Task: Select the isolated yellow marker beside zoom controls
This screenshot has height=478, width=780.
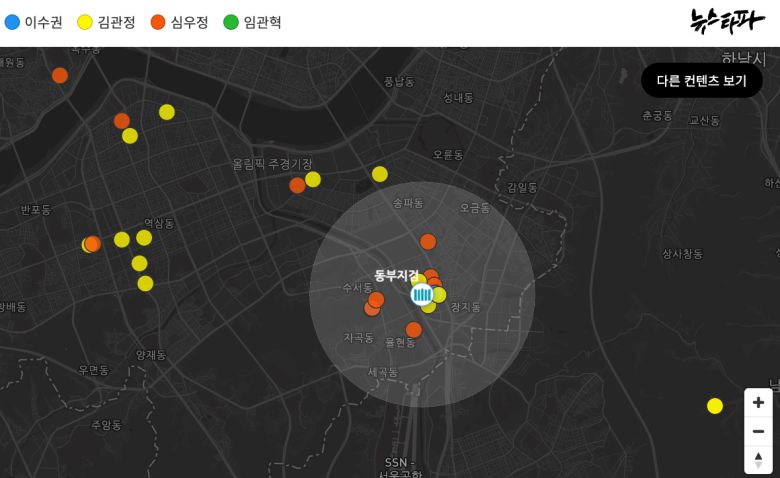Action: point(715,406)
